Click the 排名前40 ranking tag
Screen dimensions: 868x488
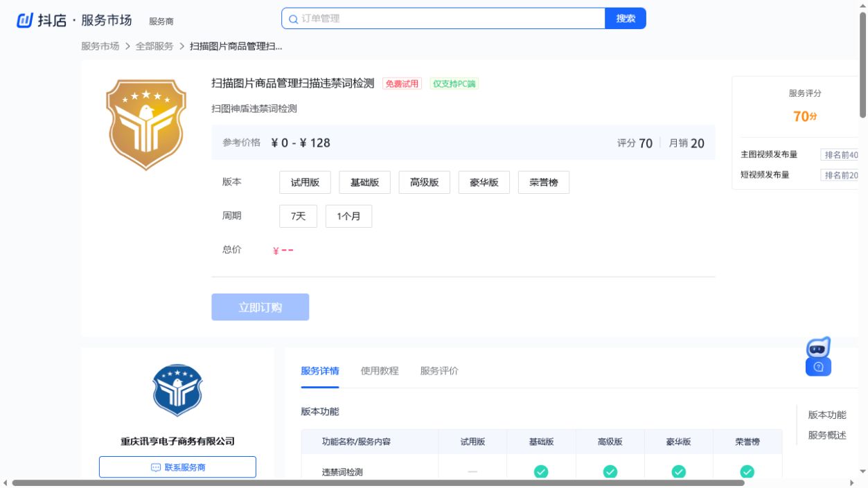pos(841,155)
